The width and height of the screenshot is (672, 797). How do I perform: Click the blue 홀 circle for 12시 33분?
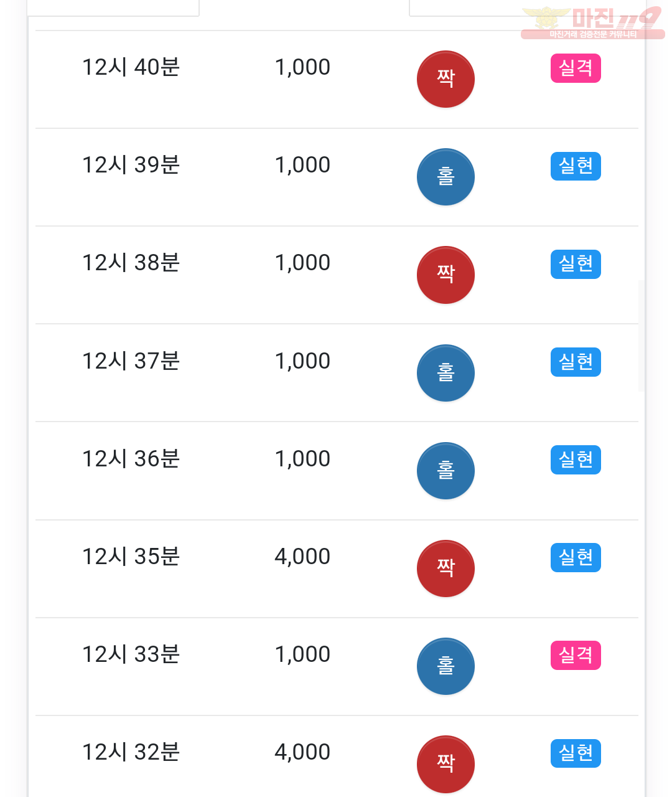(446, 666)
